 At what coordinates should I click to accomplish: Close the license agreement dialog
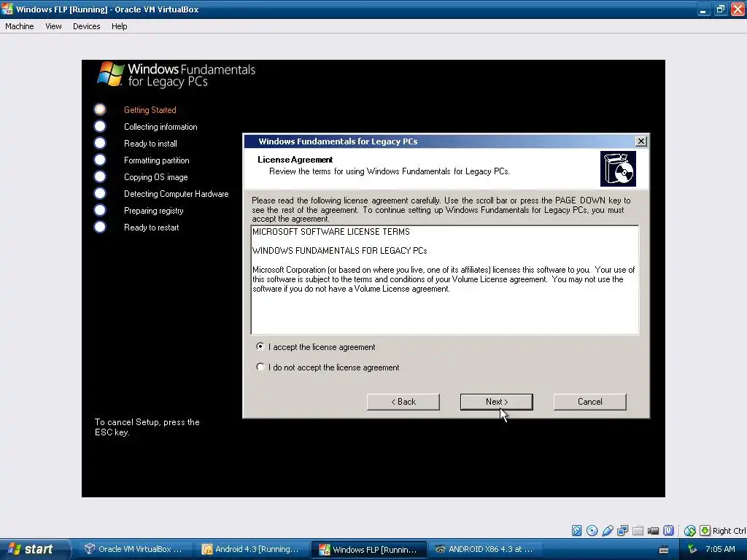pos(641,141)
